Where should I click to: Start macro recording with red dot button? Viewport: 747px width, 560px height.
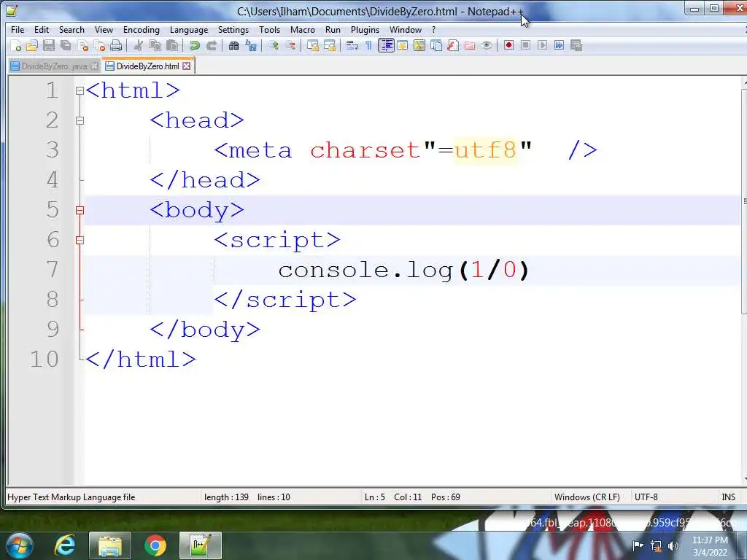click(x=508, y=46)
